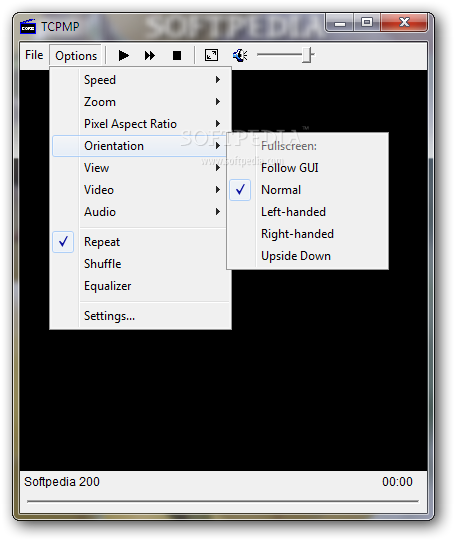Open the File menu
Viewport: 455px width, 541px height.
click(x=34, y=55)
